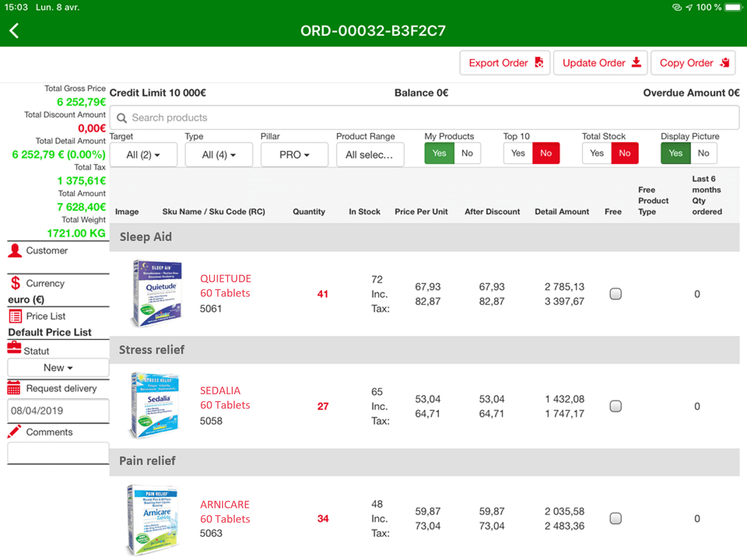Open the Target All (2) dropdown

143,155
